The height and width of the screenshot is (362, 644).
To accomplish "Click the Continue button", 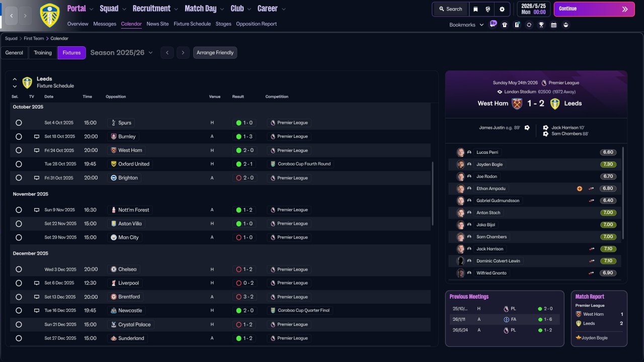I will (x=594, y=9).
